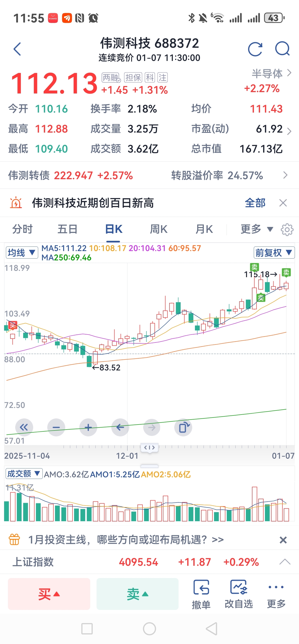Tap the back arrow icon
This screenshot has height=644, width=299.
pyautogui.click(x=17, y=49)
